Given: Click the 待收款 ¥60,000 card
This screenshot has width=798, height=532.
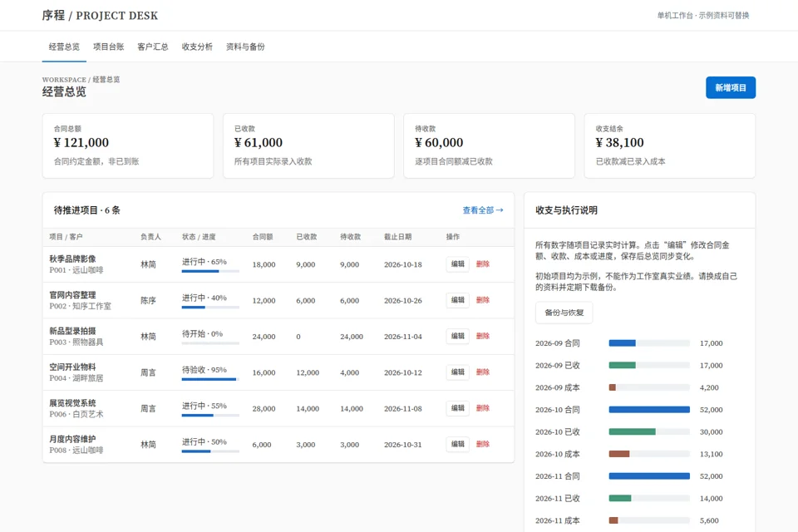Looking at the screenshot, I should (x=489, y=145).
